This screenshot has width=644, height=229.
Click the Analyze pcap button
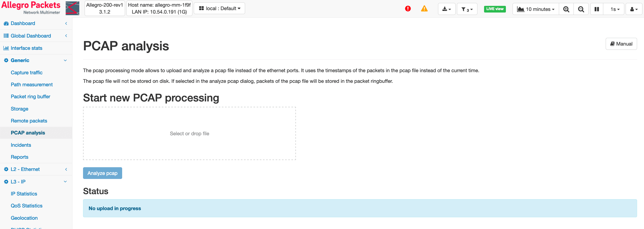[x=102, y=173]
